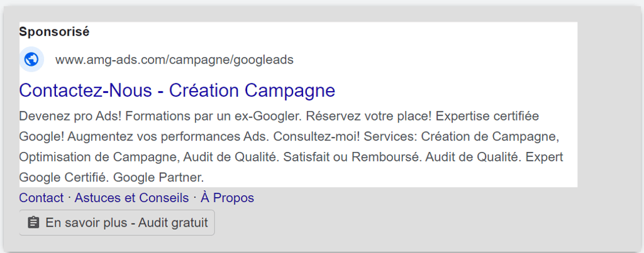The width and height of the screenshot is (644, 253).
Task: Click the Expertise certifiée phrase
Action: [x=487, y=116]
